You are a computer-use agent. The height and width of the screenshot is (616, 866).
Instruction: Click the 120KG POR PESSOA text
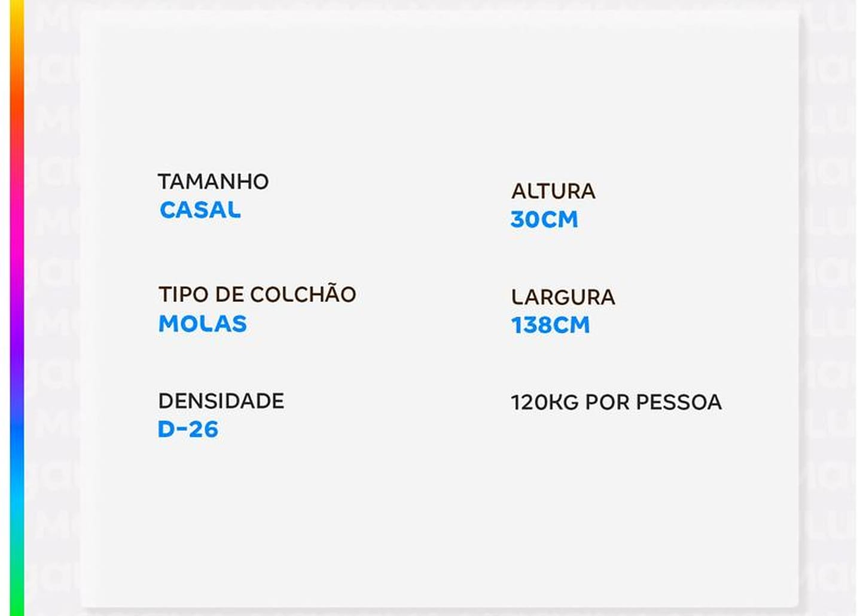pyautogui.click(x=616, y=402)
